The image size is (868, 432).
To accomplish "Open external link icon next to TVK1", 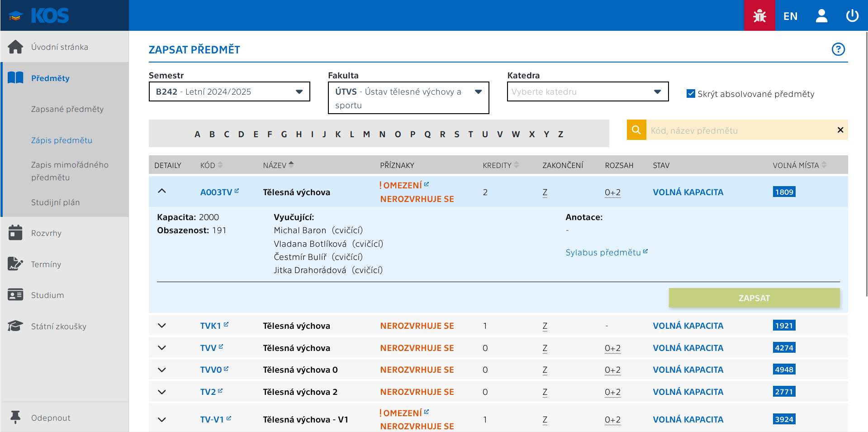I will 226,324.
